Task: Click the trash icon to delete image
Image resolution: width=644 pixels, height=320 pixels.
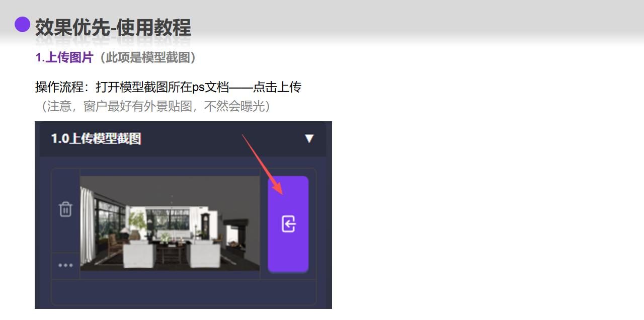Action: [x=65, y=209]
